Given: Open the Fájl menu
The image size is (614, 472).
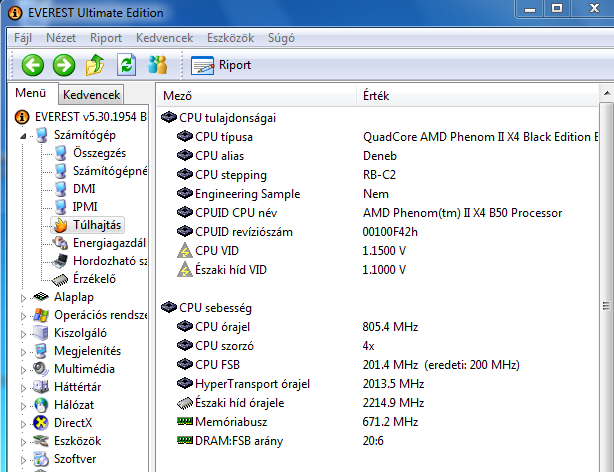Looking at the screenshot, I should (23, 38).
